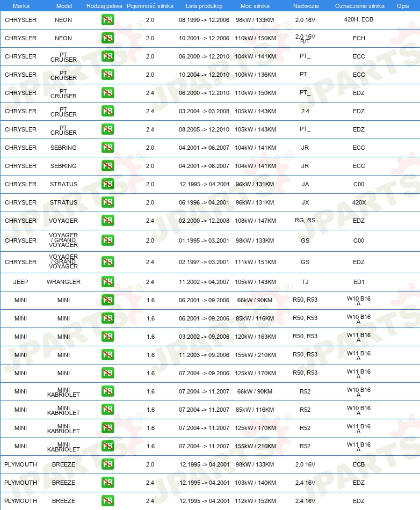Image resolution: width=420 pixels, height=510 pixels.
Task: Click the engine code ED1
Action: [359, 282]
